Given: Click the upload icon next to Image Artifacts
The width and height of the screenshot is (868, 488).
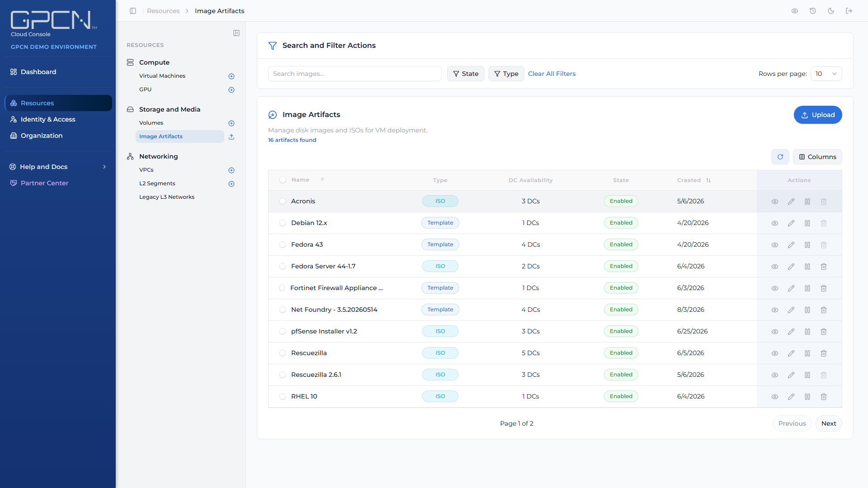Looking at the screenshot, I should point(231,137).
